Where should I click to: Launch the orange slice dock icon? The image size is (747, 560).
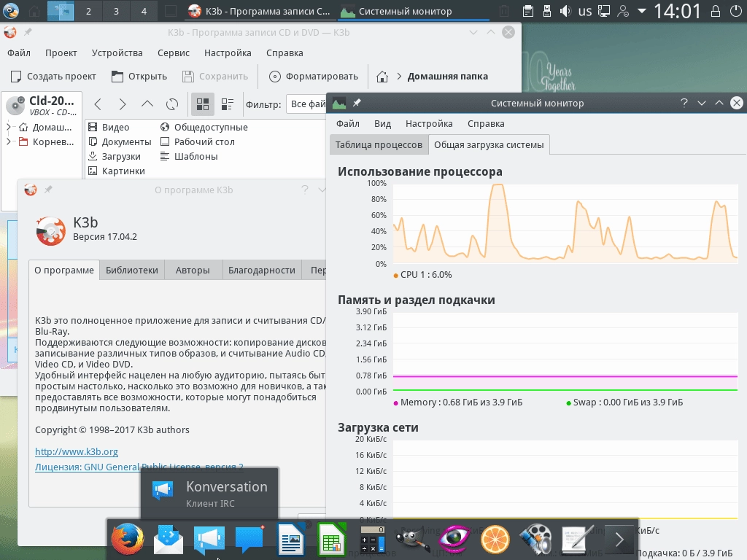click(x=495, y=540)
